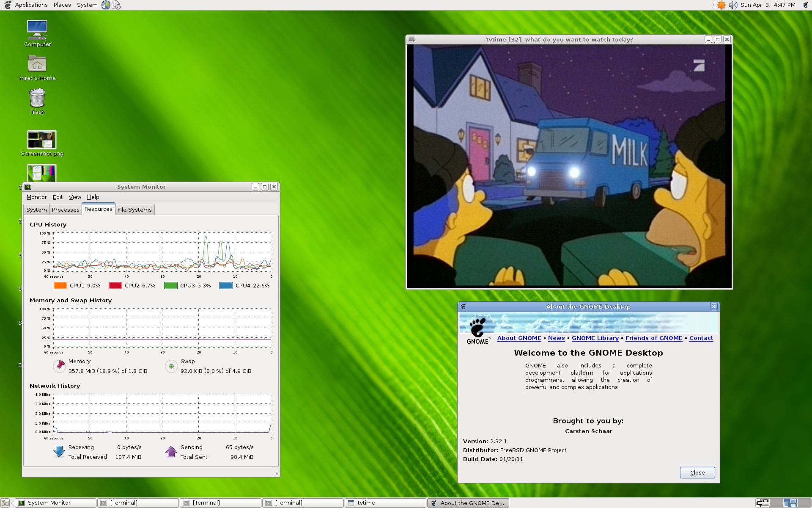The width and height of the screenshot is (812, 508).
Task: Open the Monitor menu in System Monitor
Action: coord(36,197)
